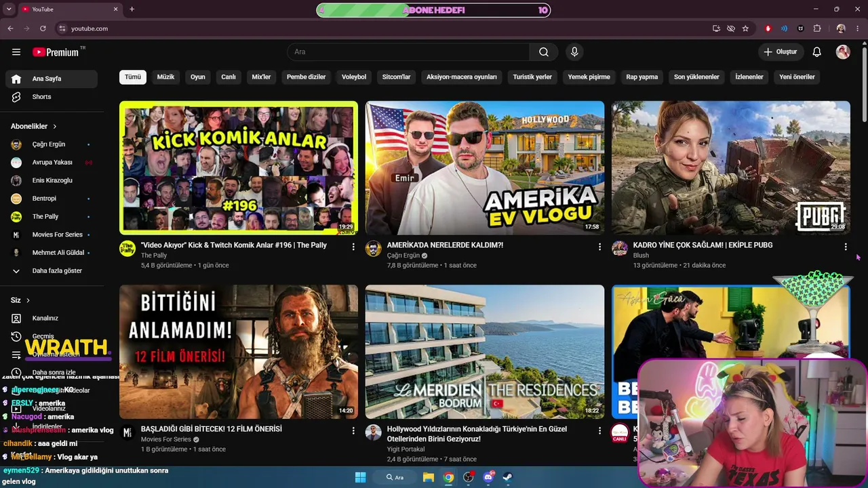Select the Tümü filter chip
The width and height of the screenshot is (868, 488).
point(133,77)
